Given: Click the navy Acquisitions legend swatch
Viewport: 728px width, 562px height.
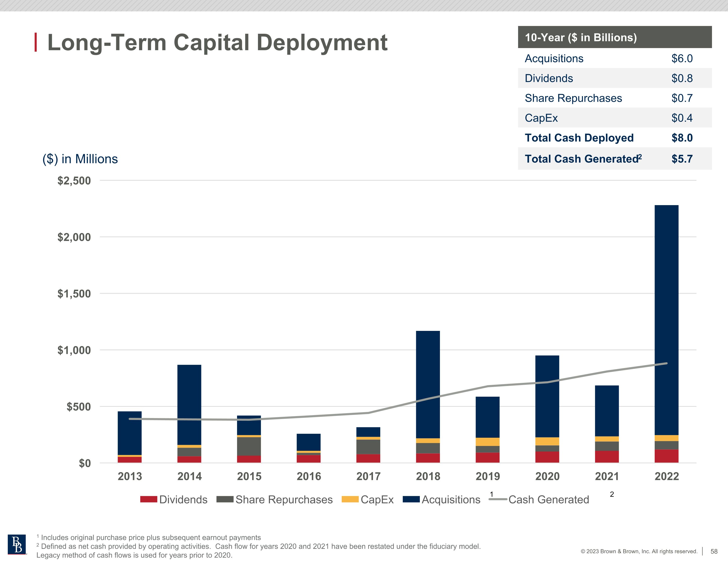Looking at the screenshot, I should click(x=411, y=499).
